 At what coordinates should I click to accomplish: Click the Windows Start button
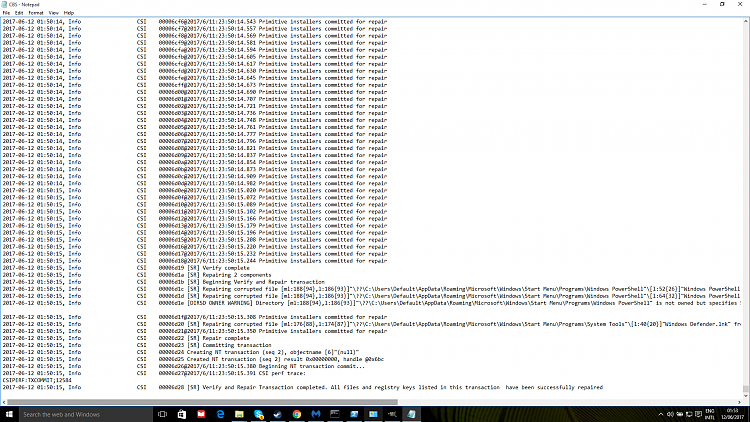click(9, 414)
